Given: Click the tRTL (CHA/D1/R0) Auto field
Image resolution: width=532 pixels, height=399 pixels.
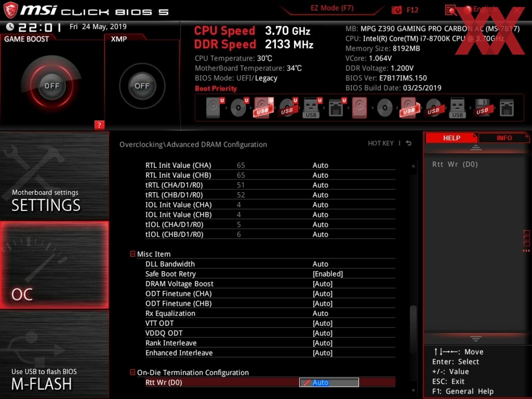Looking at the screenshot, I should click(x=320, y=185).
